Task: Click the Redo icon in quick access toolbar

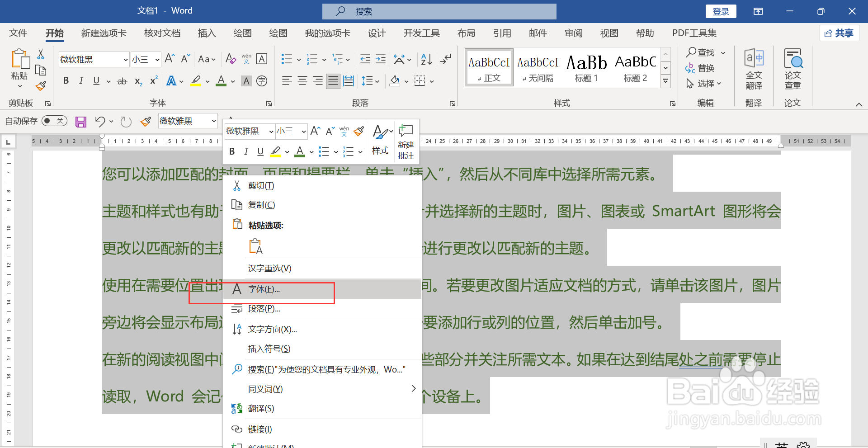Action: pos(126,121)
